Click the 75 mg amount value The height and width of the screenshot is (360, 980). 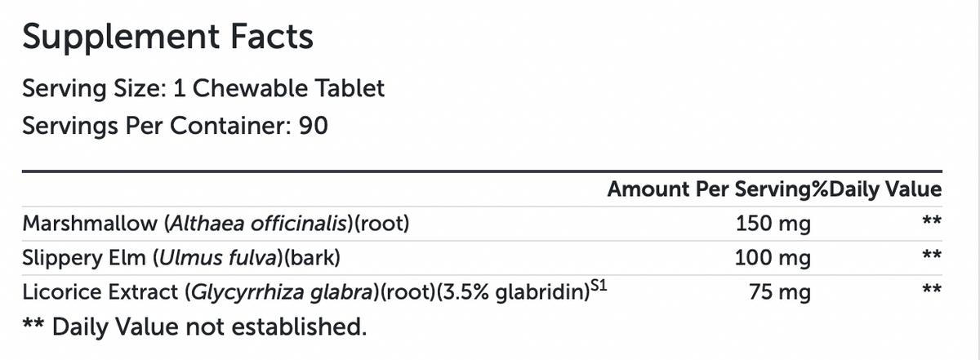click(780, 293)
